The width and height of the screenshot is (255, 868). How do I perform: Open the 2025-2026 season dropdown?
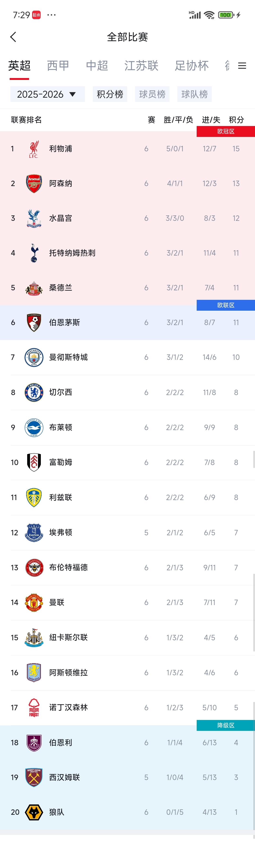pyautogui.click(x=47, y=94)
